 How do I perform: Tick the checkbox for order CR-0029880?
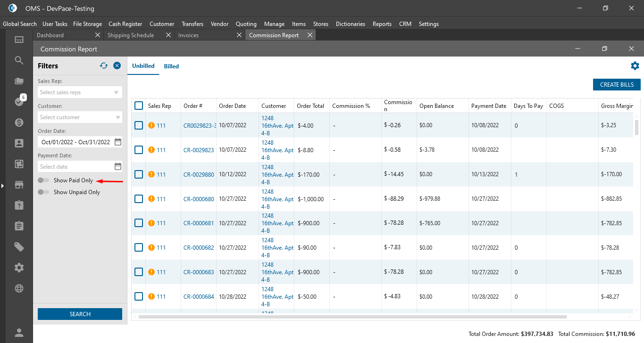click(139, 174)
